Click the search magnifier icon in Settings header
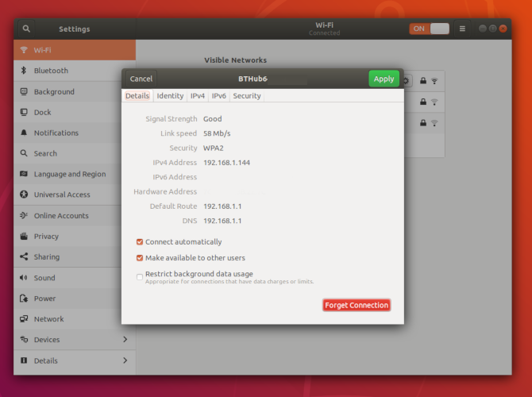532x397 pixels. (x=26, y=29)
